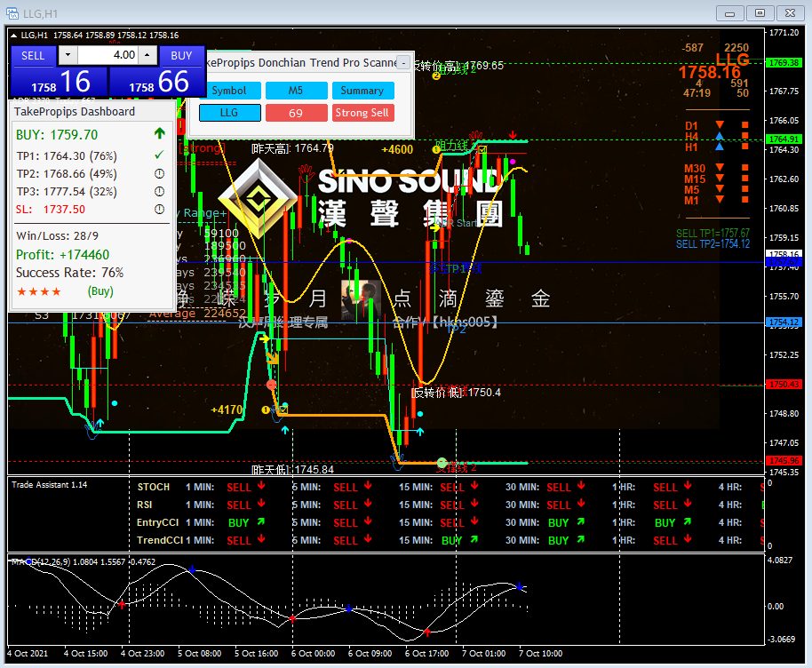Click the Strong Sell summary cell
The width and height of the screenshot is (812, 668).
(x=362, y=113)
